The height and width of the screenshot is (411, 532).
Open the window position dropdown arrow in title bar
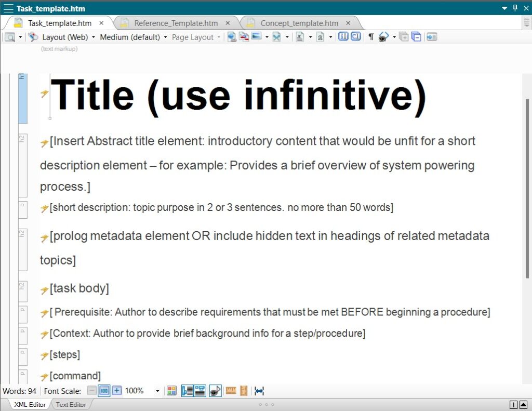(x=504, y=8)
